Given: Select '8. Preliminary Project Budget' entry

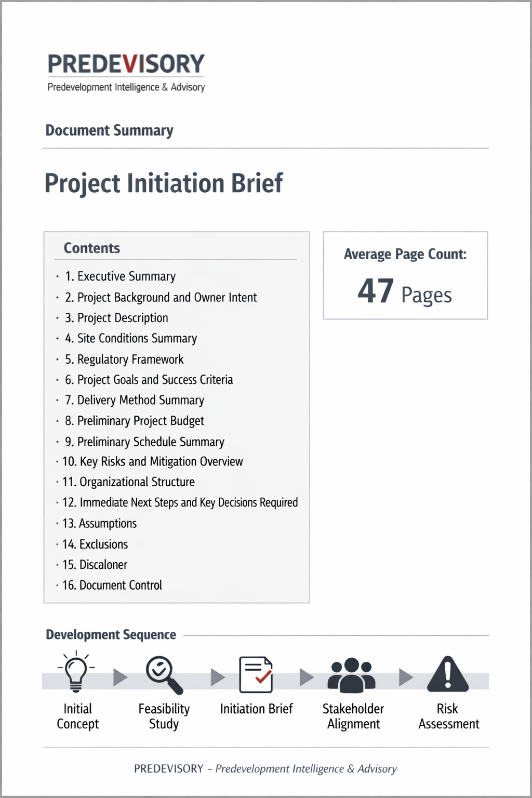Looking at the screenshot, I should 135,421.
